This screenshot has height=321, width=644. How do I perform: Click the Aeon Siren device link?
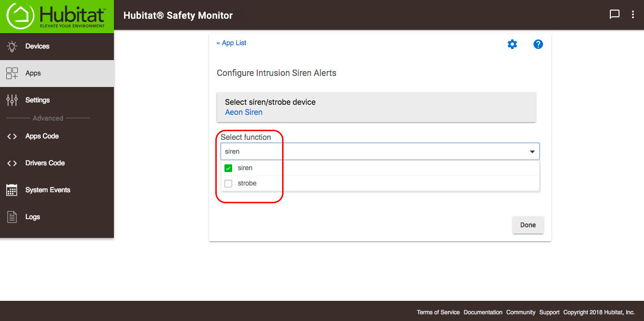[244, 112]
